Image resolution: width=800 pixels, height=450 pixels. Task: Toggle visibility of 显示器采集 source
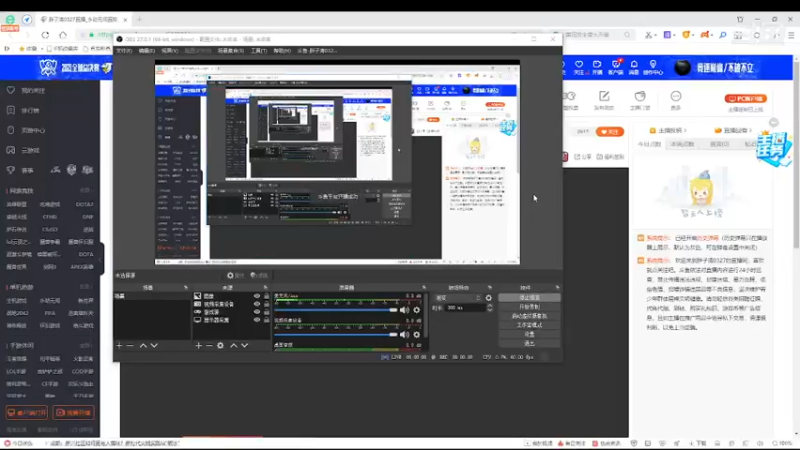point(257,320)
